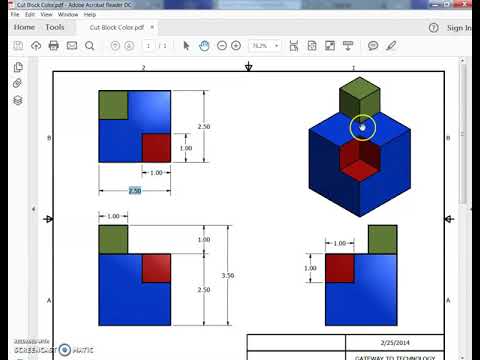Click the Read mode icon
Viewport: 480px width, 360px height.
coord(348,46)
